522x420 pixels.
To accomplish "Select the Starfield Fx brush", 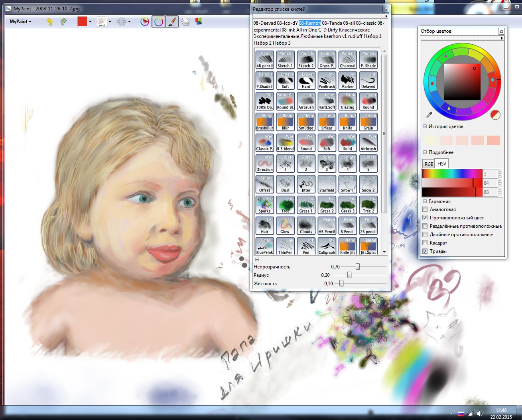I will 327,184.
